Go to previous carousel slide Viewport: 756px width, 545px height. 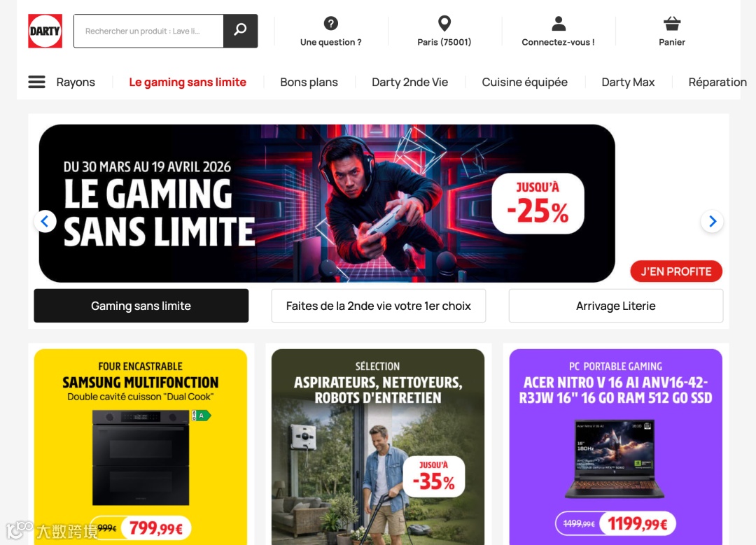[x=45, y=221]
